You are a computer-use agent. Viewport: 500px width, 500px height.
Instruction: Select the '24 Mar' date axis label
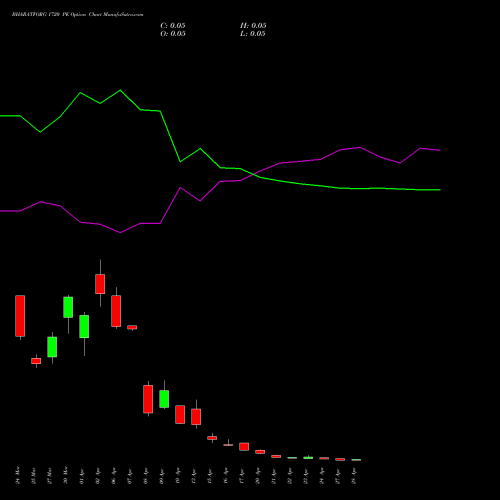(x=18, y=475)
